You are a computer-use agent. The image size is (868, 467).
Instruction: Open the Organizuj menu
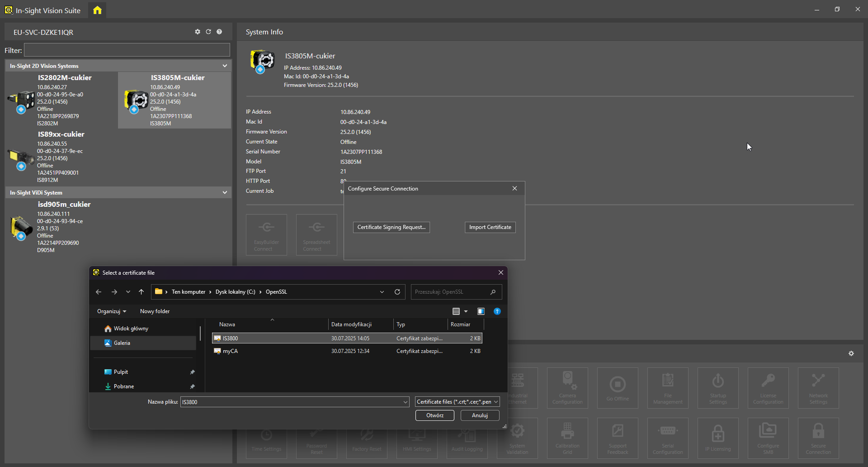[x=112, y=311]
